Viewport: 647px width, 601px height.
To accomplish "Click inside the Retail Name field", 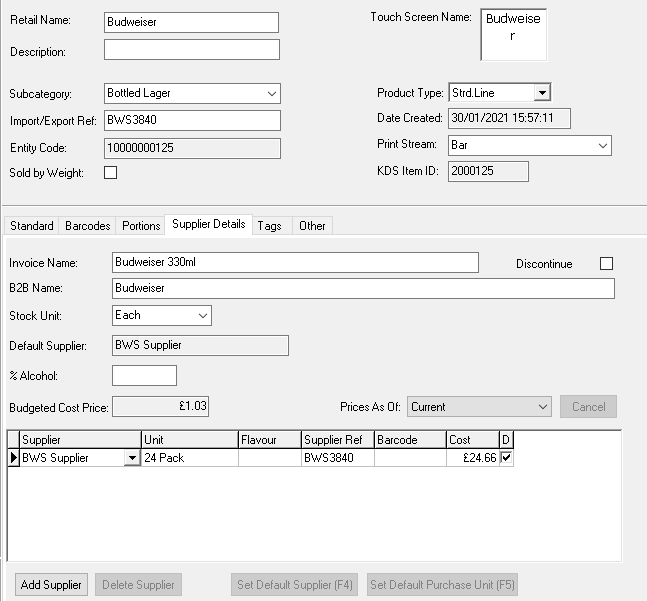I will click(x=191, y=23).
